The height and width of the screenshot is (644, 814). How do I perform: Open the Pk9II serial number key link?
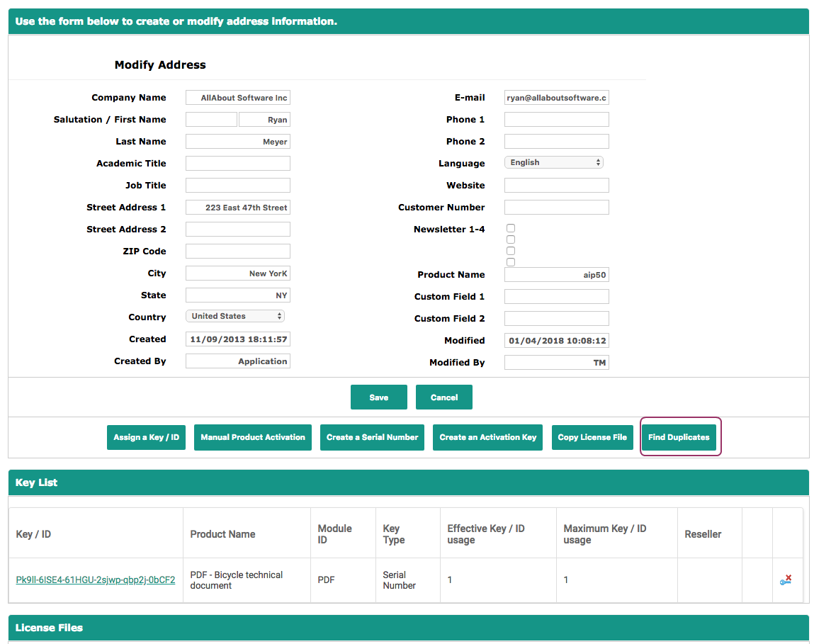pyautogui.click(x=96, y=580)
